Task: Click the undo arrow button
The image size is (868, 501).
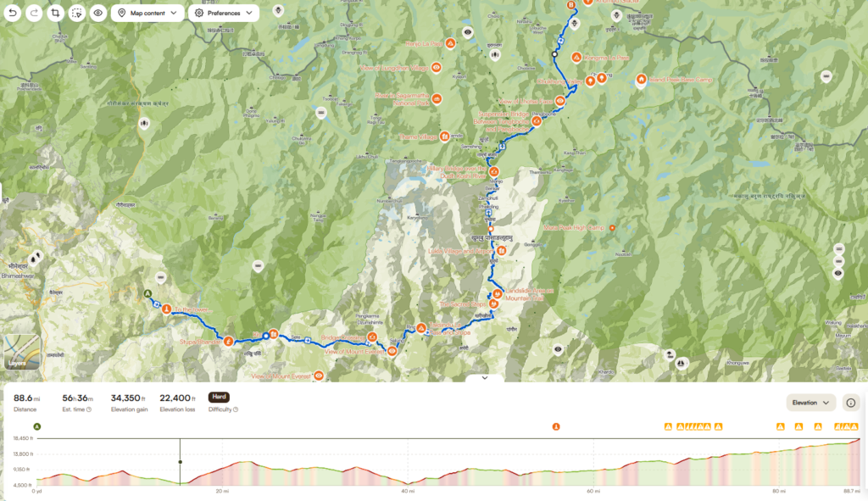Action: 13,13
